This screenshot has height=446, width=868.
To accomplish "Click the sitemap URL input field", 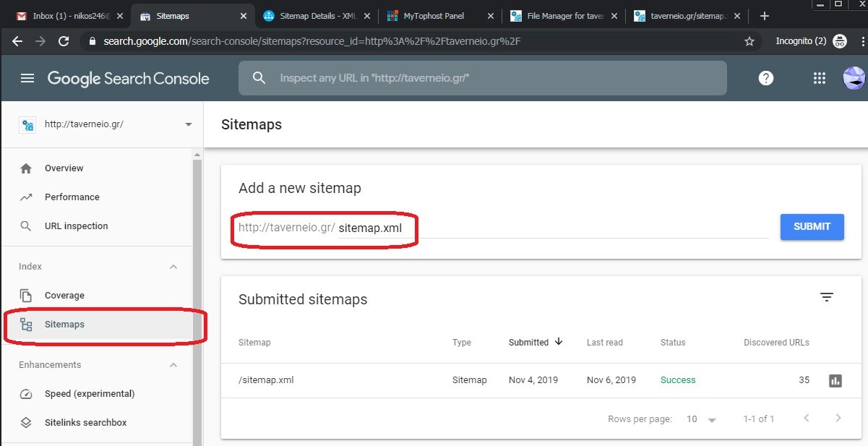I will [553, 228].
